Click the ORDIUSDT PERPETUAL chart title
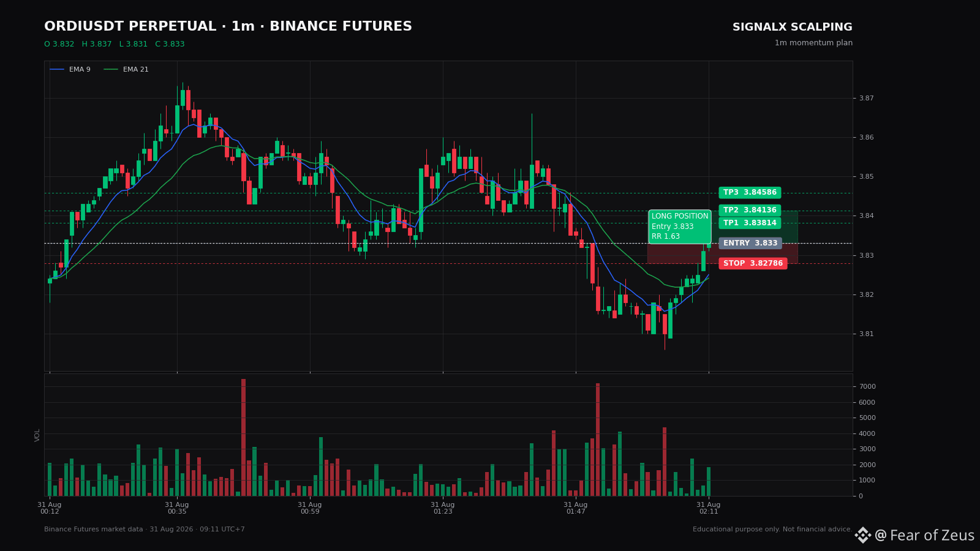The image size is (980, 551). coord(228,27)
